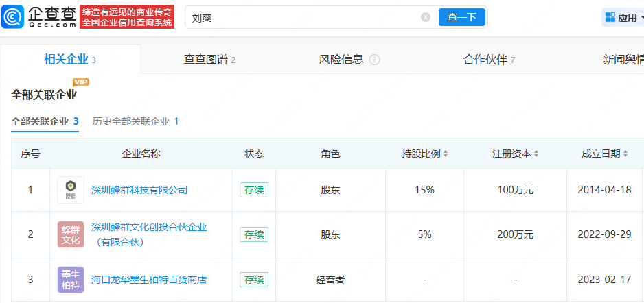Sort the table by 持股比例
The image size is (644, 303).
(x=446, y=154)
